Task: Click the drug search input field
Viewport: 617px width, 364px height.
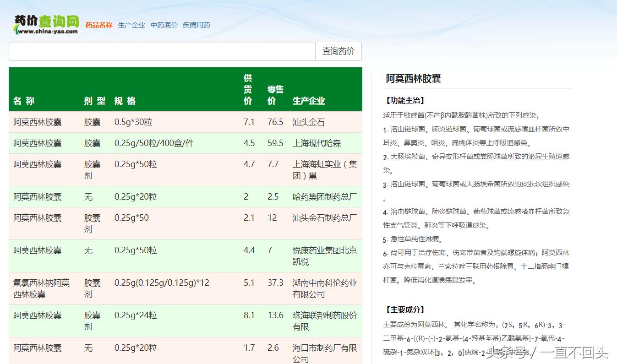Action: (x=160, y=51)
